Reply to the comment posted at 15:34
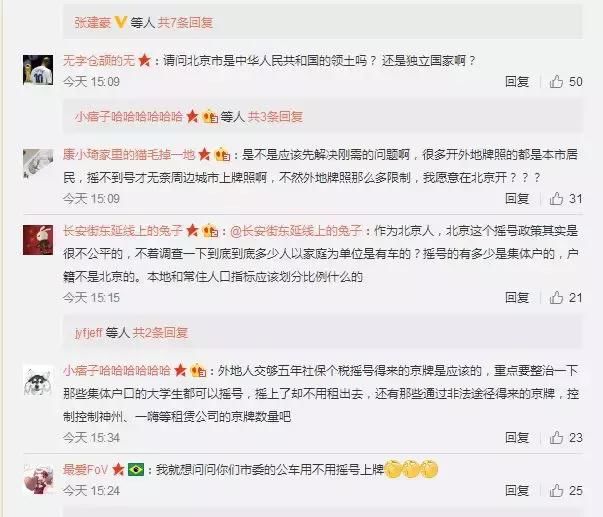Viewport: 603px width, 517px height. point(517,437)
